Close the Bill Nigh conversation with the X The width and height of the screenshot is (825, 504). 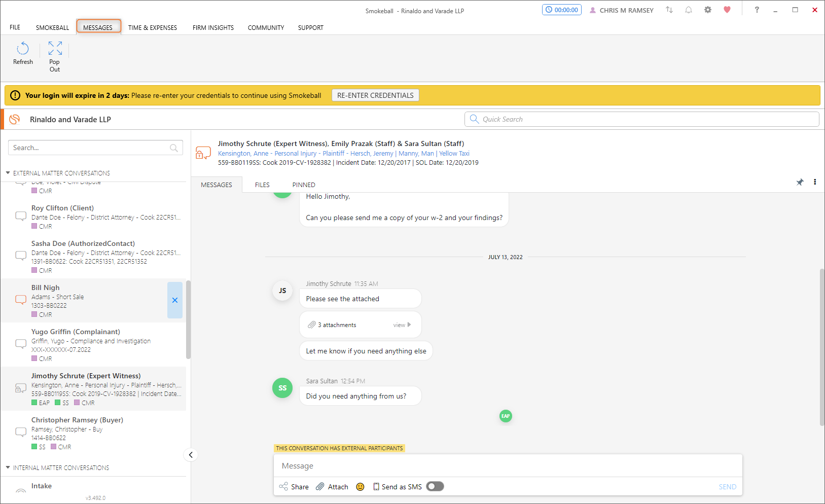175,300
